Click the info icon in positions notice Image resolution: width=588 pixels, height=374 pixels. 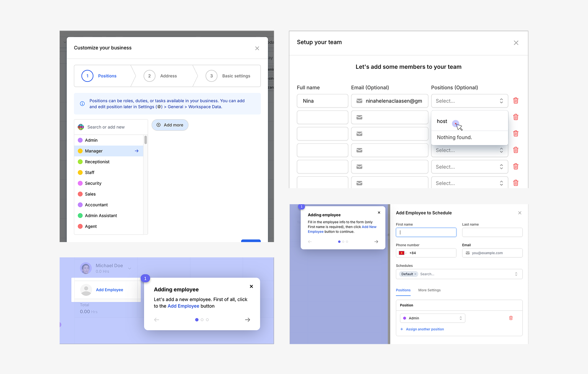(x=82, y=104)
